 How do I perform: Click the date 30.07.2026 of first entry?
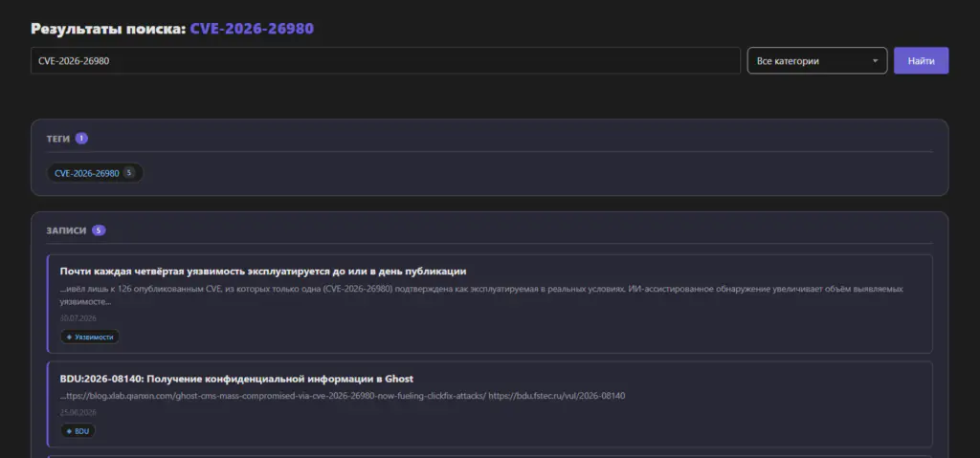tap(78, 318)
